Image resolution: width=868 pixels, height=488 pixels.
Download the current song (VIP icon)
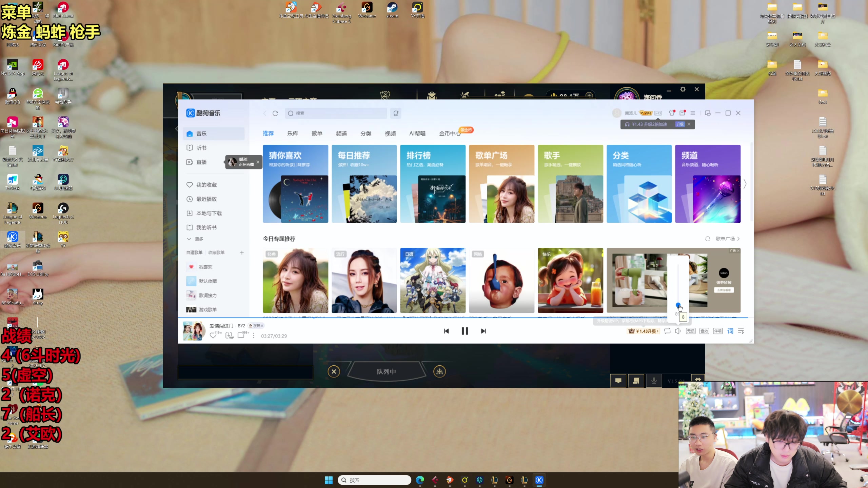[229, 335]
